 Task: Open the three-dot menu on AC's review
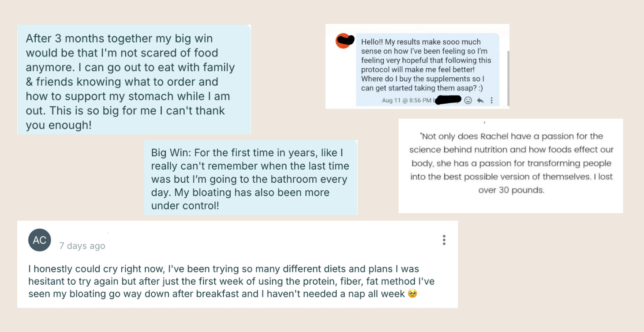click(x=444, y=240)
